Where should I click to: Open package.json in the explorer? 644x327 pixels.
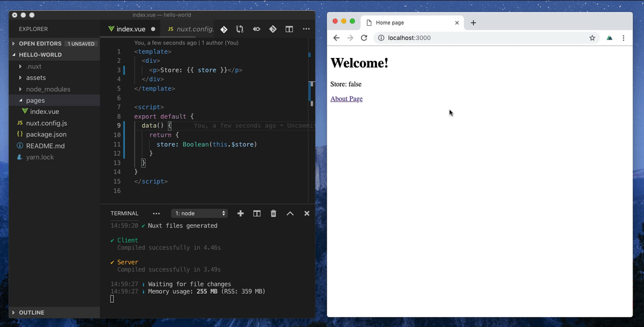(x=46, y=134)
